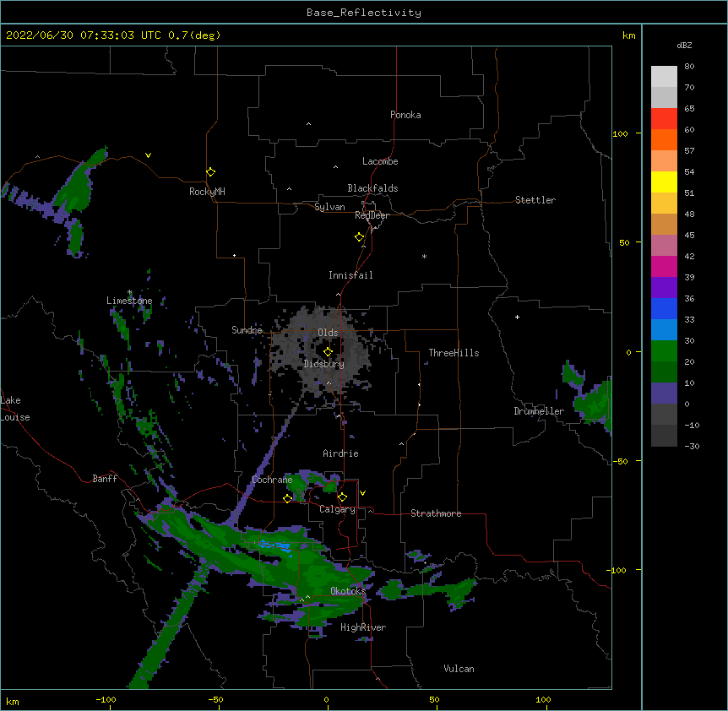The image size is (728, 711).
Task: Click the yellow station marker beside Cochrane
Action: point(287,498)
